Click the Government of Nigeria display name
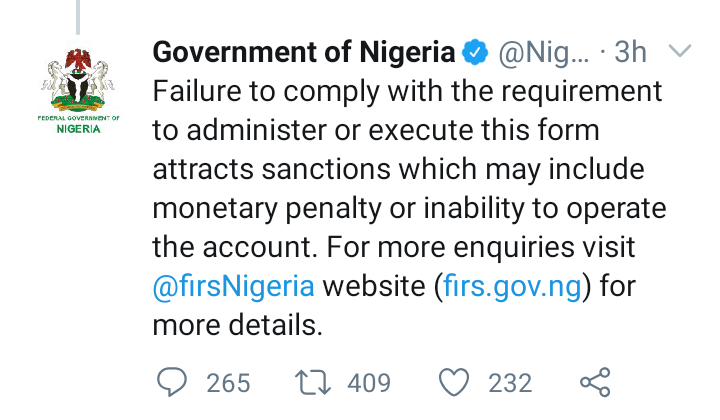 tap(304, 53)
